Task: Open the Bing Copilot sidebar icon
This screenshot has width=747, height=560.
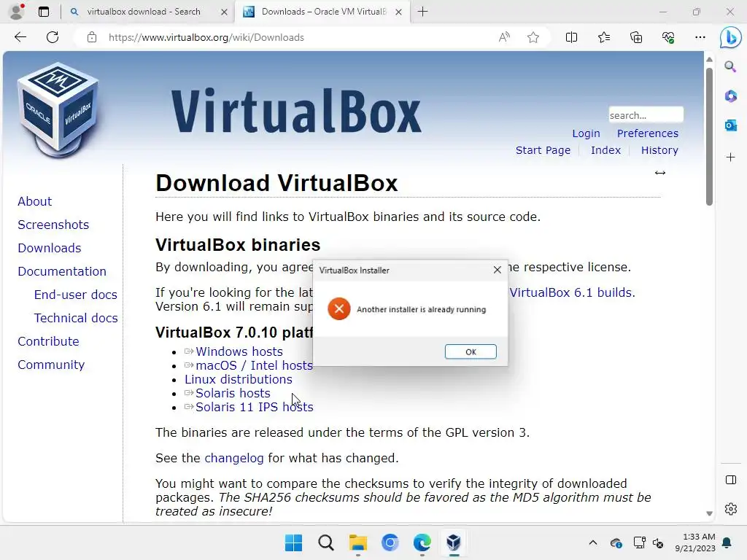Action: 730,37
